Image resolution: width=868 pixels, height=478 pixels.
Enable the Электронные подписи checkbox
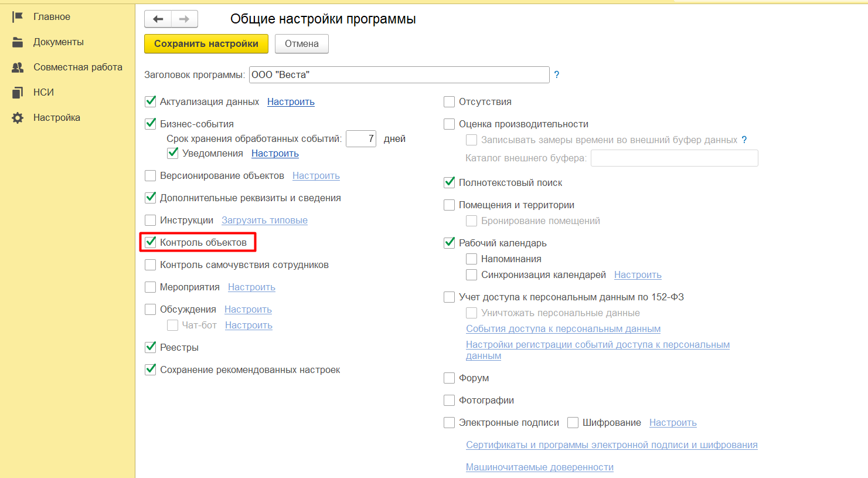pyautogui.click(x=450, y=423)
